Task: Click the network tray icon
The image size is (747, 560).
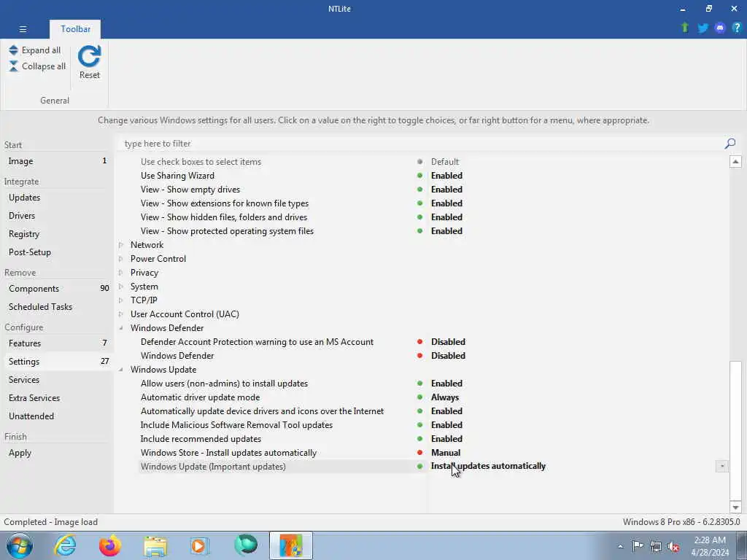Action: click(x=656, y=547)
